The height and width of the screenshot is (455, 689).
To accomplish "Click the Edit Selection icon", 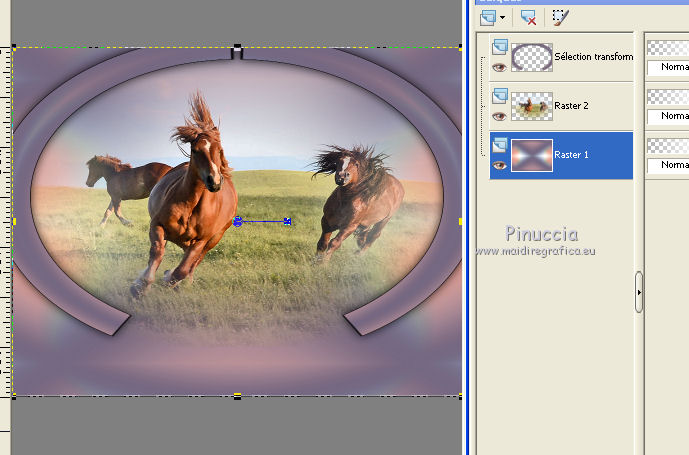I will pos(560,18).
